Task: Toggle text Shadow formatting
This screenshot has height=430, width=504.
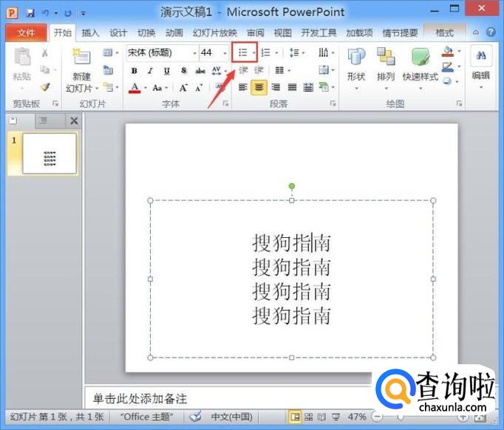Action: 183,70
